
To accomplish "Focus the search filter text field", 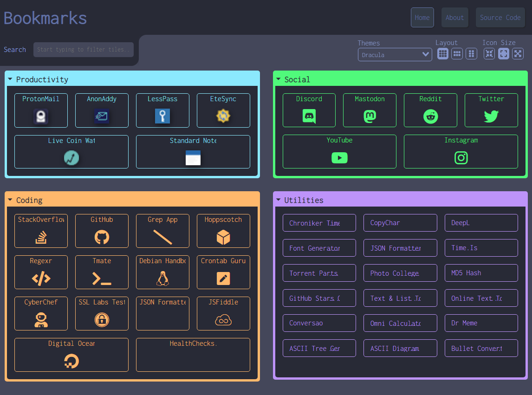I will [x=84, y=50].
